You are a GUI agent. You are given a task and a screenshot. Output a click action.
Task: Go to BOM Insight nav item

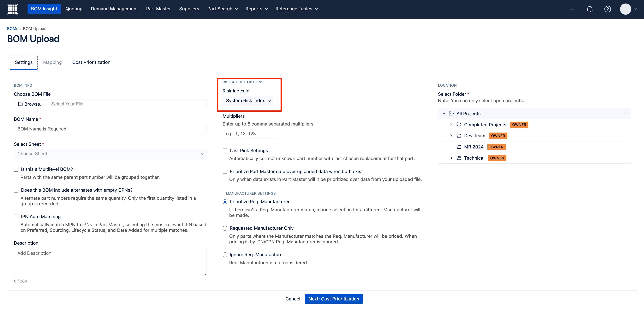44,9
